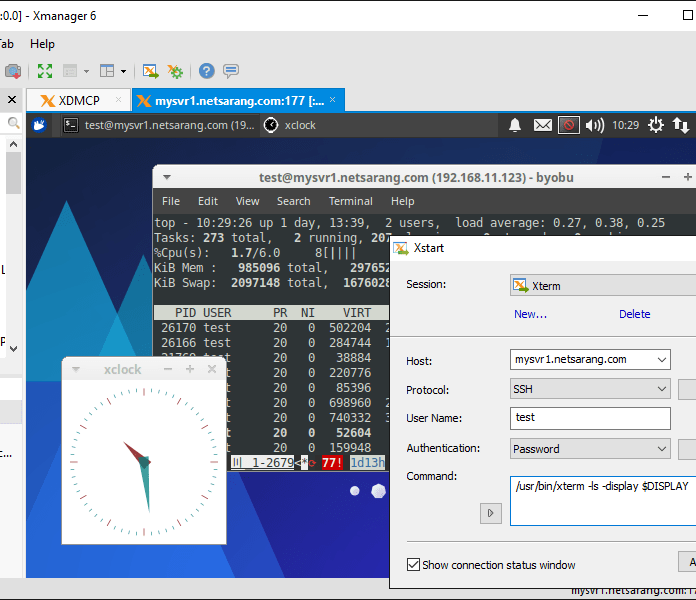The height and width of the screenshot is (600, 696).
Task: Click the xclock analog clock face
Action: pyautogui.click(x=144, y=462)
